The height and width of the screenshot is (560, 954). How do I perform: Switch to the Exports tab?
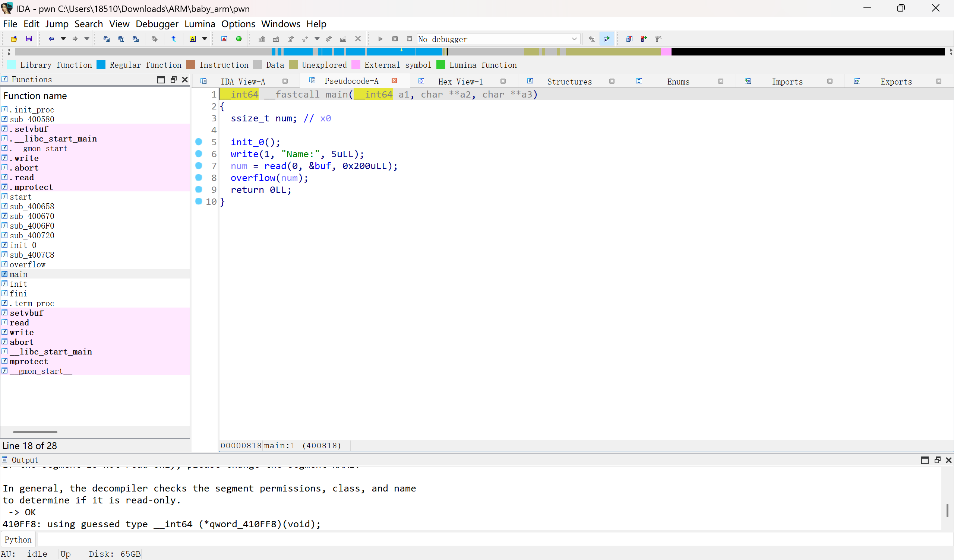click(896, 81)
